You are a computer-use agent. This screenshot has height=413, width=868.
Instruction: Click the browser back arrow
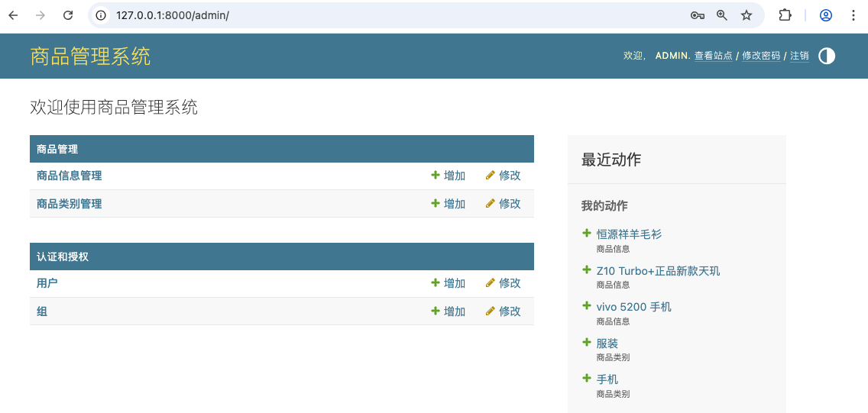click(13, 15)
